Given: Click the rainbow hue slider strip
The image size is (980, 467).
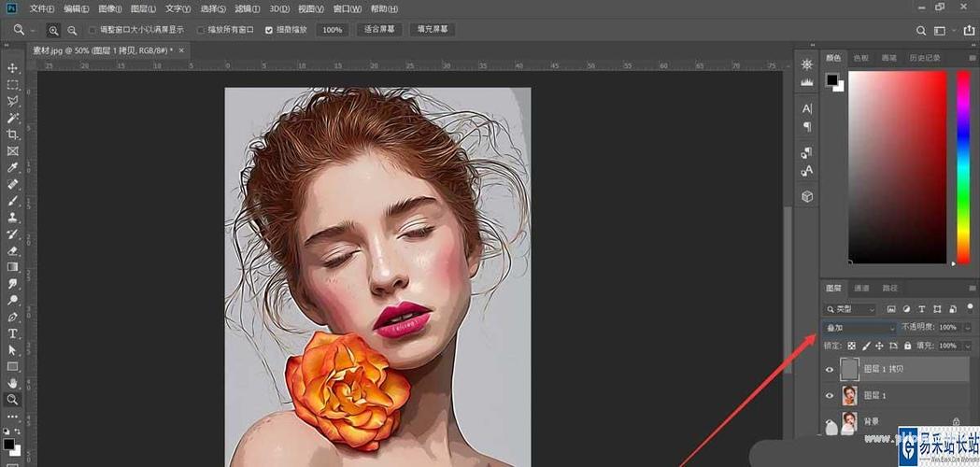Looking at the screenshot, I should pyautogui.click(x=963, y=167).
